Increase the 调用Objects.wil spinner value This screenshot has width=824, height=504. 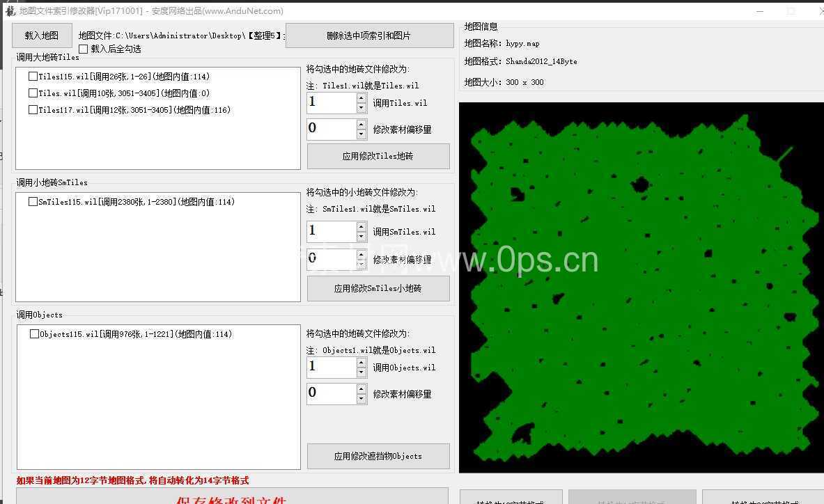[361, 362]
